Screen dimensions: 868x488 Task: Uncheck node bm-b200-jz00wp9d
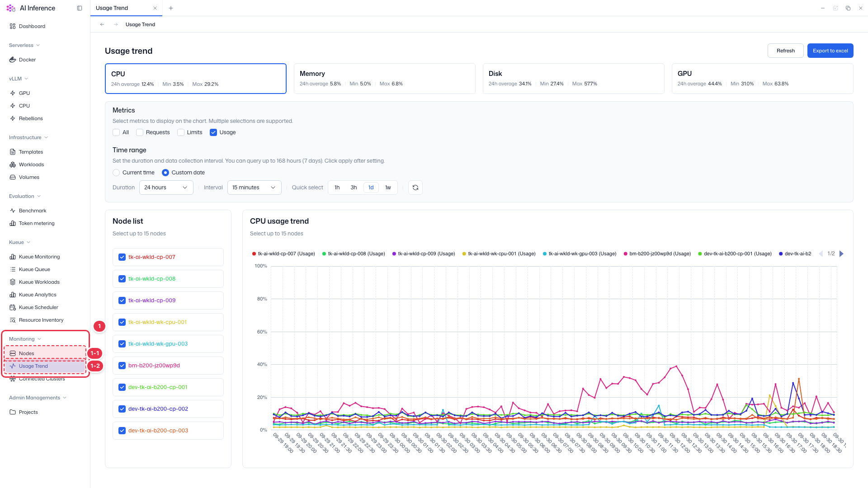pyautogui.click(x=122, y=366)
